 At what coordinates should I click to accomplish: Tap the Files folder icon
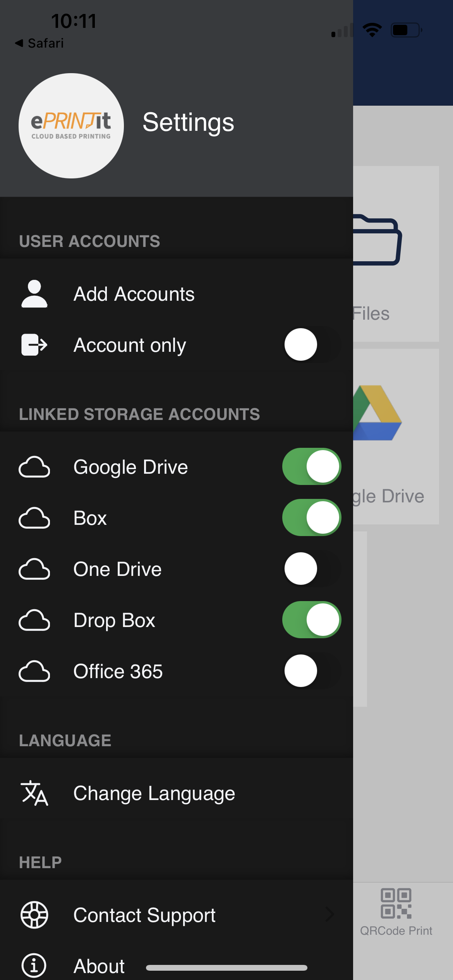377,240
